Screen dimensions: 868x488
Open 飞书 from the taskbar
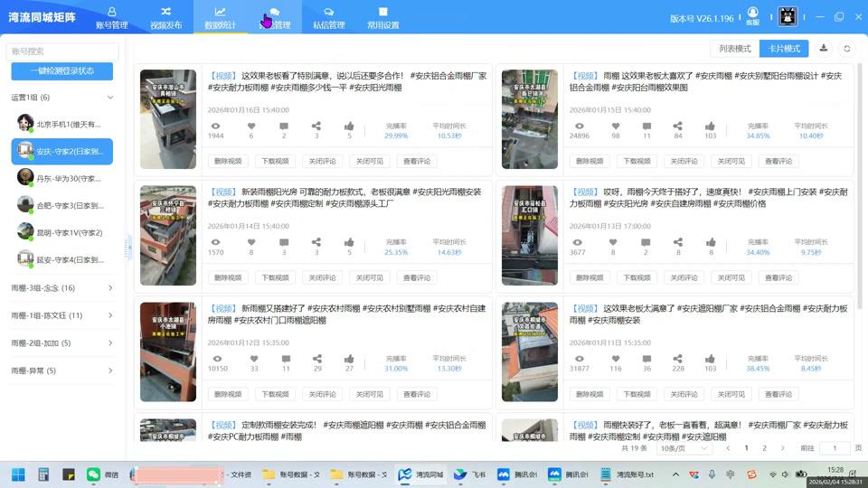click(x=469, y=474)
